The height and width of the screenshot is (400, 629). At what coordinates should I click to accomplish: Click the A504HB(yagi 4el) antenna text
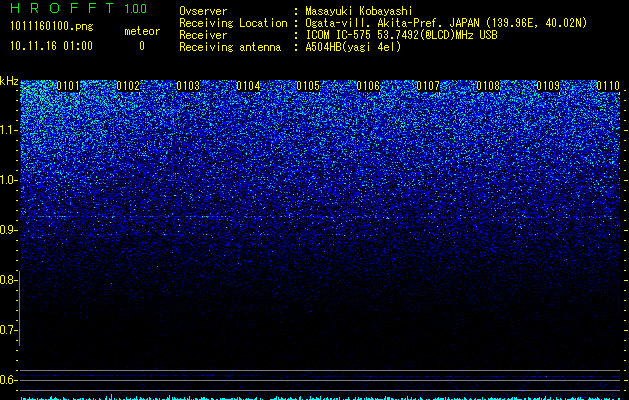click(353, 47)
